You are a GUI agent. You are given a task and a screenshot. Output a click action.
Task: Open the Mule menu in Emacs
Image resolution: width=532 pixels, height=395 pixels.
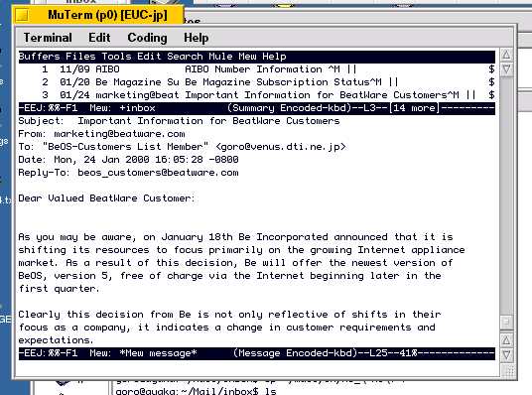(220, 57)
